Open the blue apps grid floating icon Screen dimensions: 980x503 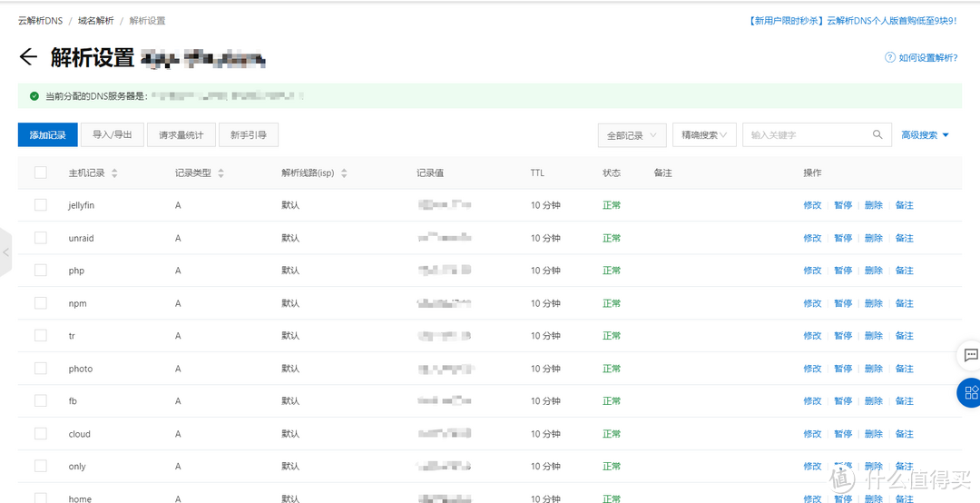[x=971, y=393]
